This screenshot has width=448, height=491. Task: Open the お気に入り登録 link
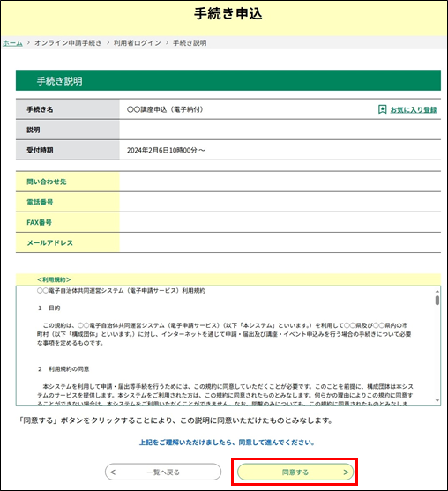414,109
